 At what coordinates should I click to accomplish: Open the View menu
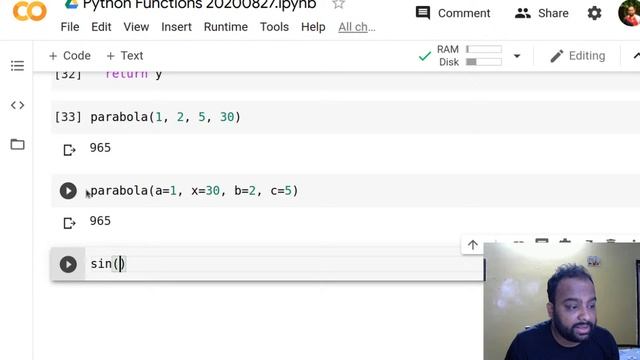[x=136, y=27]
